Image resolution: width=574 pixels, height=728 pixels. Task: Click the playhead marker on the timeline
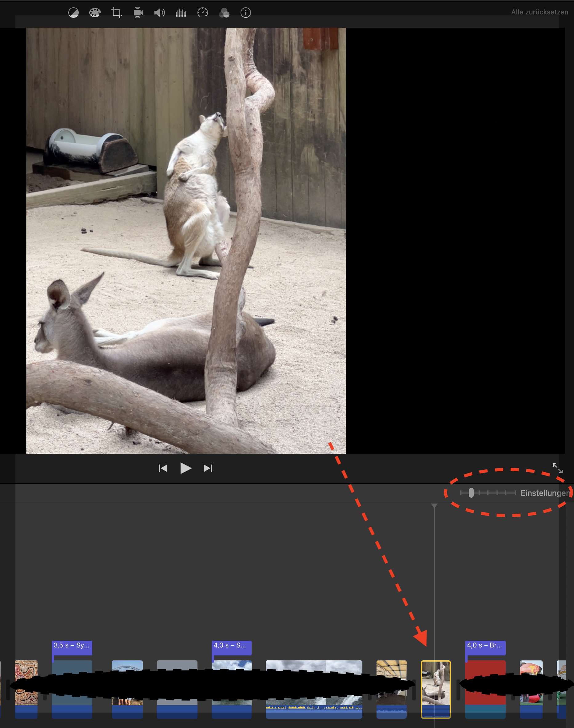click(x=434, y=506)
